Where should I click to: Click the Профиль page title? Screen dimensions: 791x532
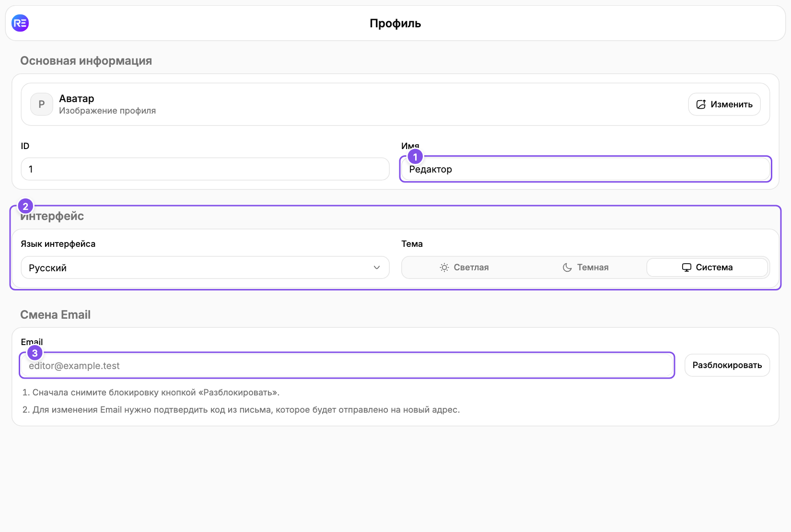pyautogui.click(x=395, y=23)
